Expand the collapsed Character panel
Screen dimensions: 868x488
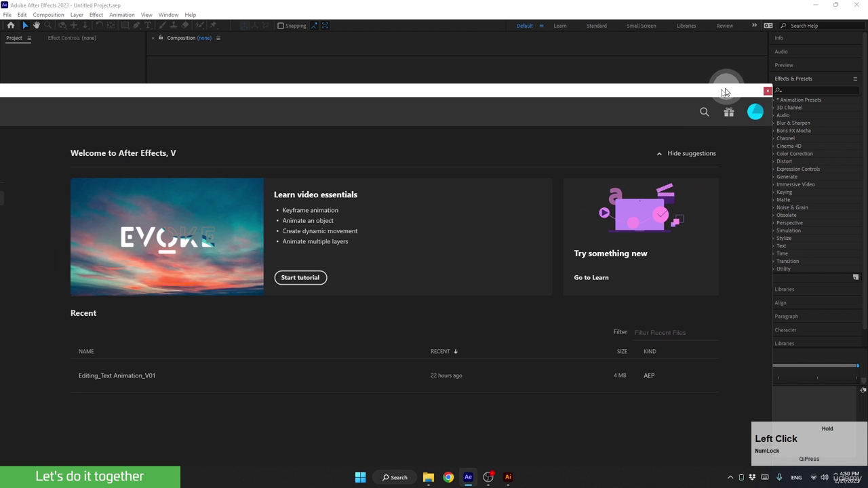[x=786, y=330]
